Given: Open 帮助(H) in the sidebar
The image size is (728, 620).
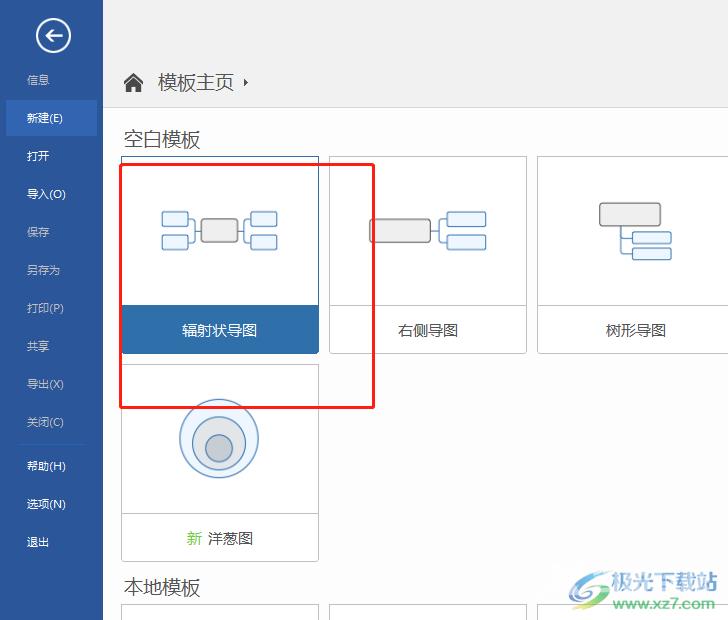Looking at the screenshot, I should coord(46,466).
